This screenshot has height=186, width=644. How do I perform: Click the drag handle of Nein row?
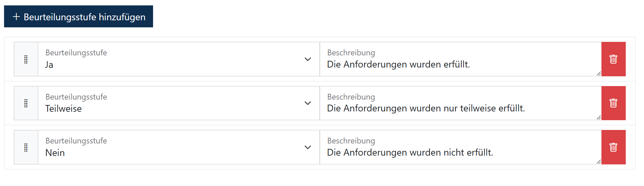click(x=26, y=147)
